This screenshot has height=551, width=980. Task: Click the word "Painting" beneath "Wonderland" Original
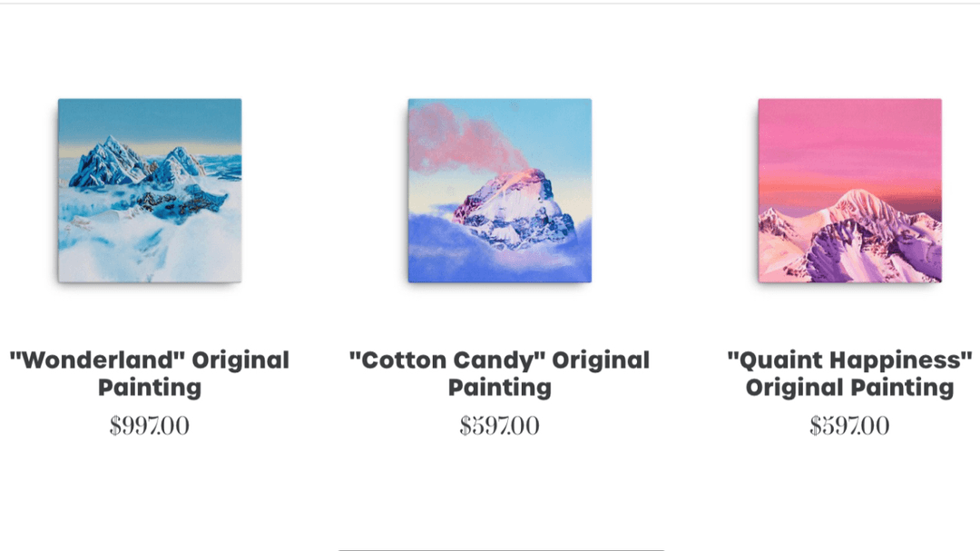[x=150, y=388]
